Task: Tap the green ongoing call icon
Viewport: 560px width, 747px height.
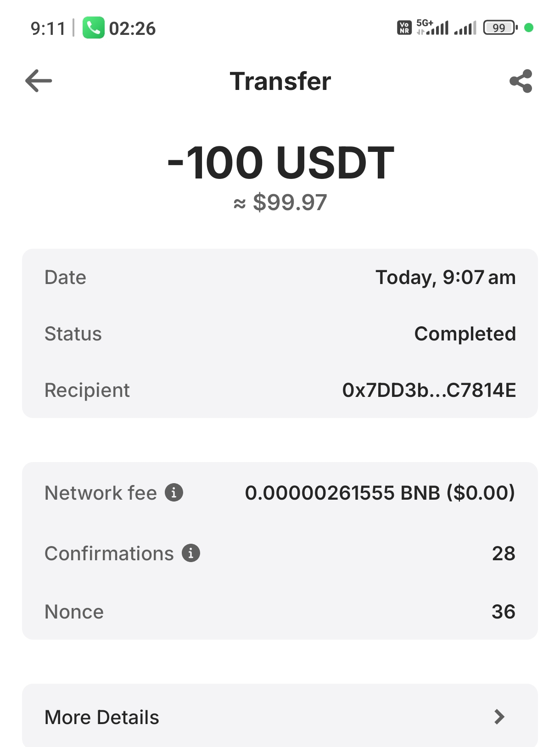Action: (x=94, y=28)
